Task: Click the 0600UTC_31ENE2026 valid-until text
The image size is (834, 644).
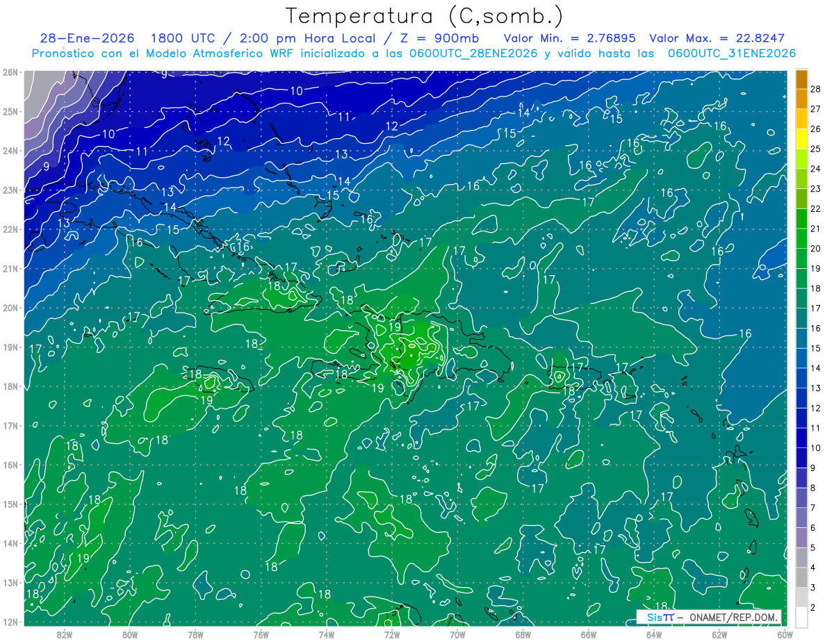Action: 732,53
